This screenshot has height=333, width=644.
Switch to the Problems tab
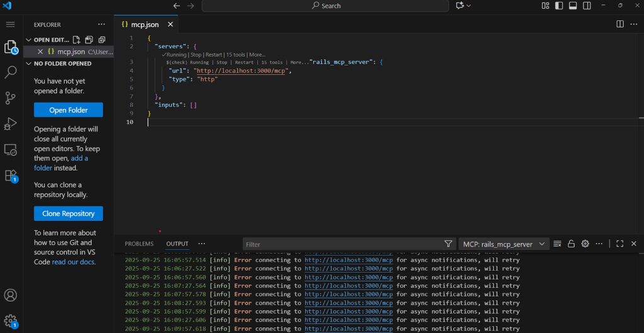(139, 244)
